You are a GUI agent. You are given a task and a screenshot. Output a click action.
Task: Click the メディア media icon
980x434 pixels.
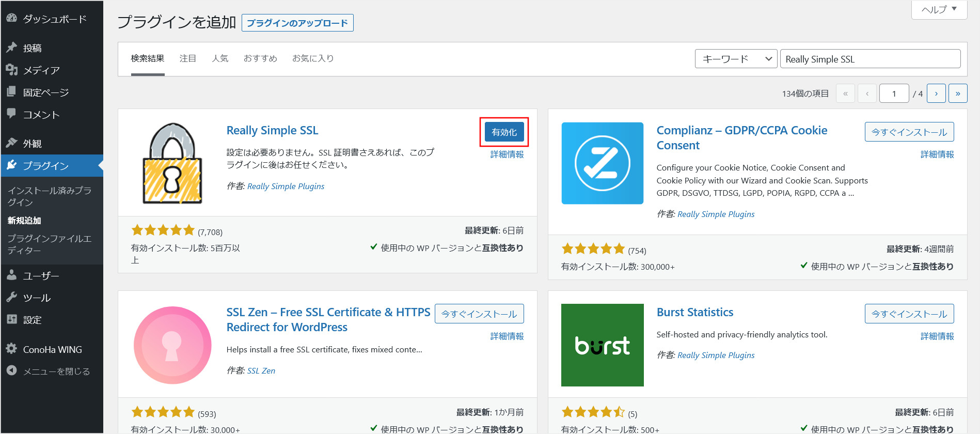pos(12,70)
